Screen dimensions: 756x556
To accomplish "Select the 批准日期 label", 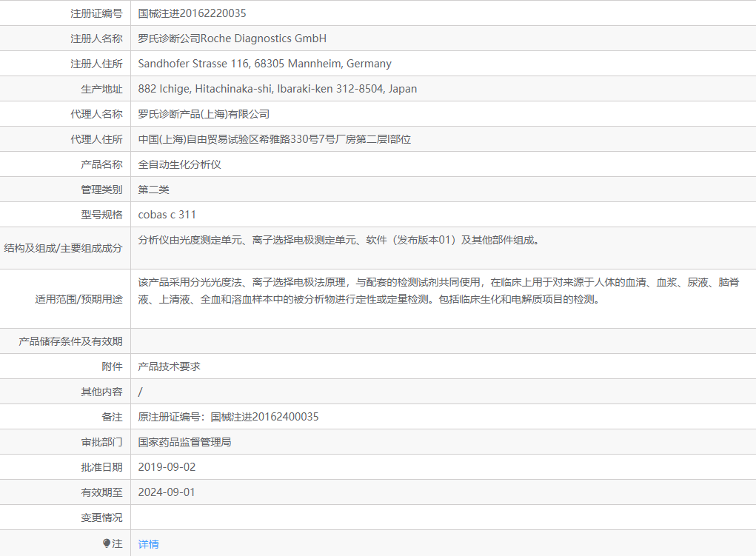I will (x=101, y=467).
